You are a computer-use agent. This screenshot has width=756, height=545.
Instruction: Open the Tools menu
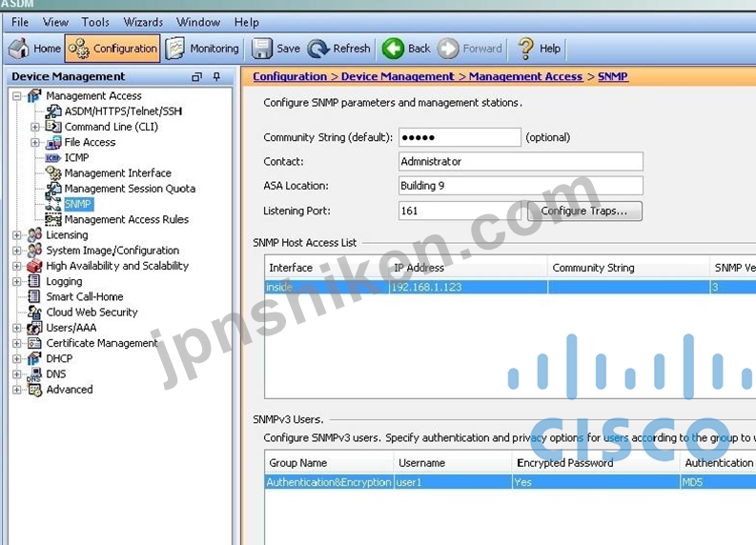tap(95, 22)
